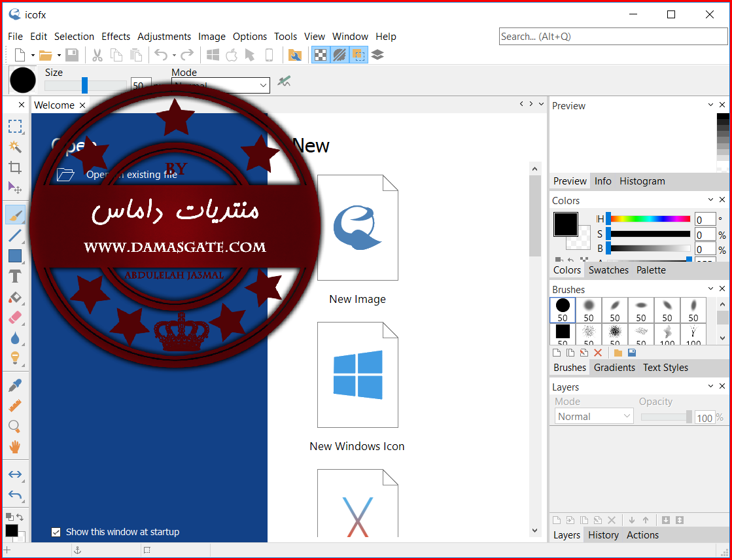Screen dimensions: 732x560
Task: Click the Zoom magnifier tool
Action: coord(15,426)
